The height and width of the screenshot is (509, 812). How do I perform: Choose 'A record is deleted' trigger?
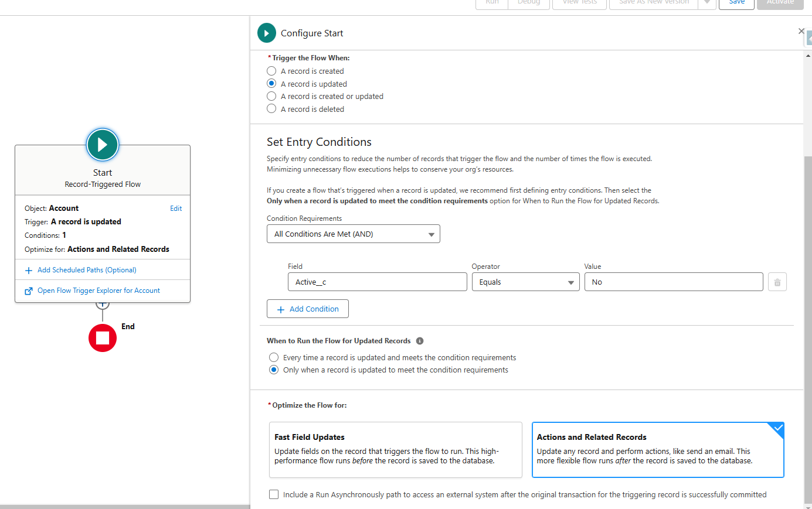click(x=271, y=109)
